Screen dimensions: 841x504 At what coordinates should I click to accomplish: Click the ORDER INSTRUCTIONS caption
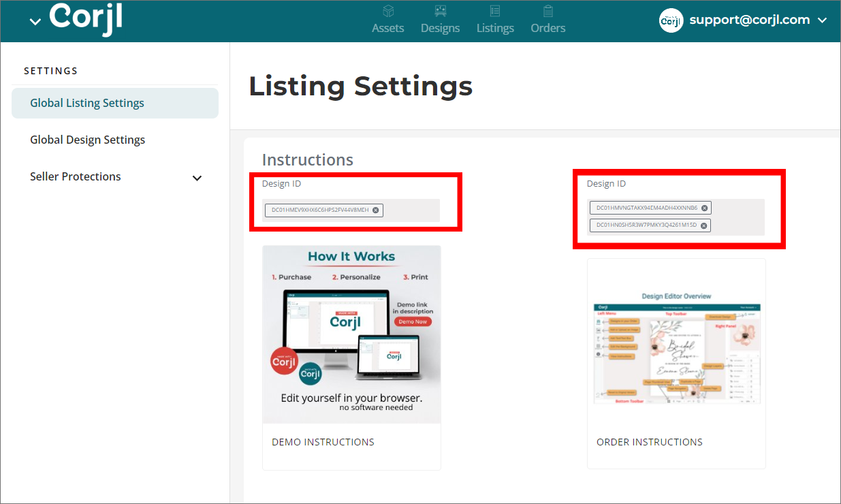click(x=650, y=442)
